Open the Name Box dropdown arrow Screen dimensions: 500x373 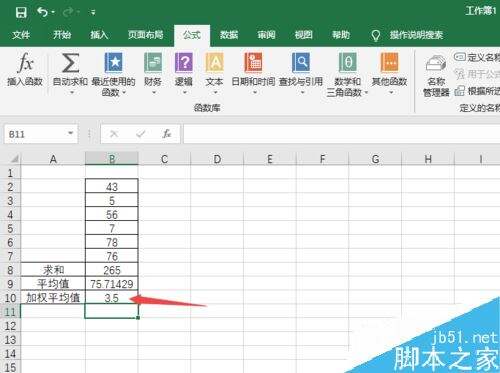70,134
